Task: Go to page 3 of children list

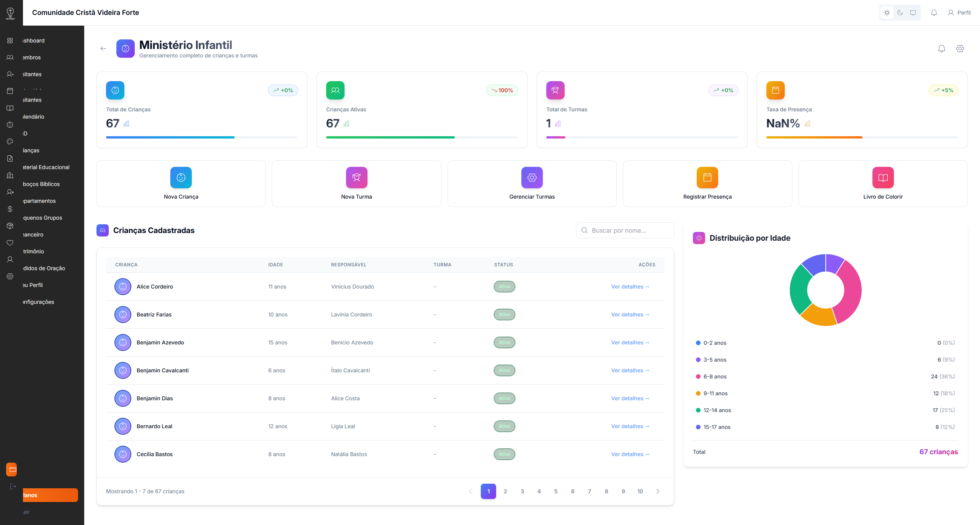Action: pos(522,491)
